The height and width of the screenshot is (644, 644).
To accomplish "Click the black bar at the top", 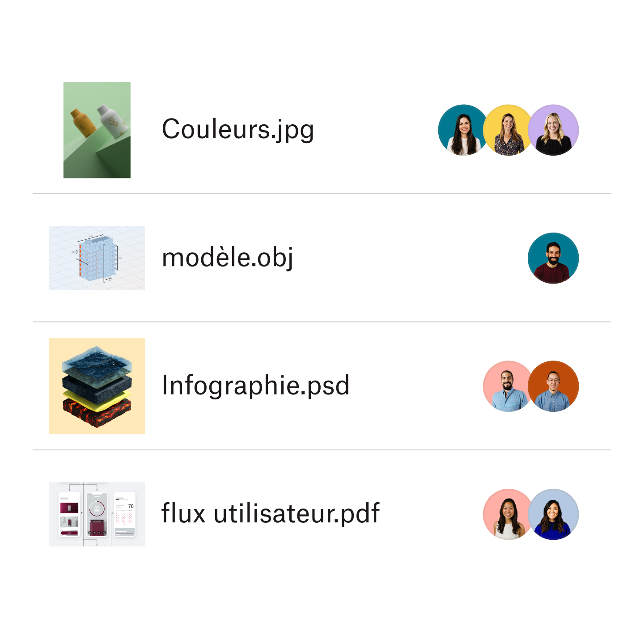I will pyautogui.click(x=322, y=17).
